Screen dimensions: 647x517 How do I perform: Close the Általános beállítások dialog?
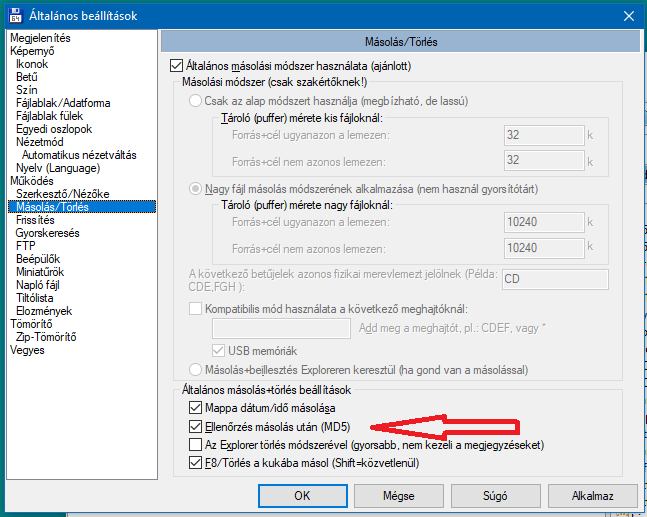[x=627, y=14]
